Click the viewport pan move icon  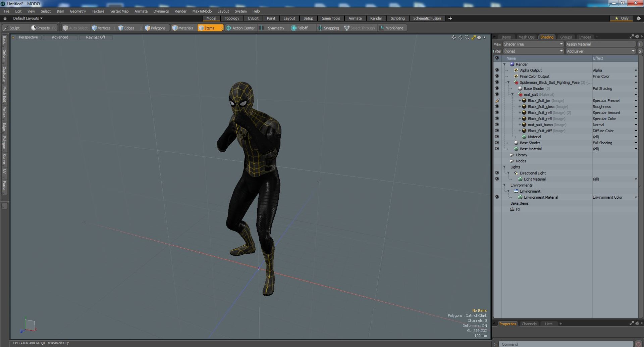453,38
